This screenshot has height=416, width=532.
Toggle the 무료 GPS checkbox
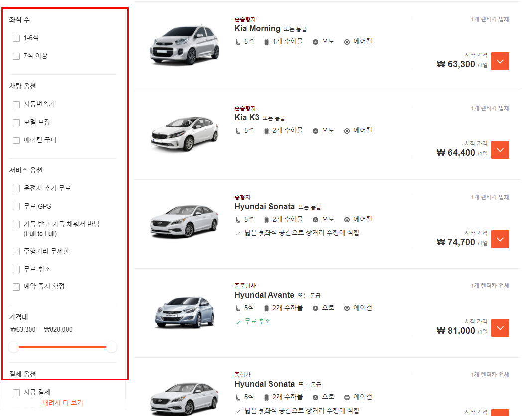(16, 206)
